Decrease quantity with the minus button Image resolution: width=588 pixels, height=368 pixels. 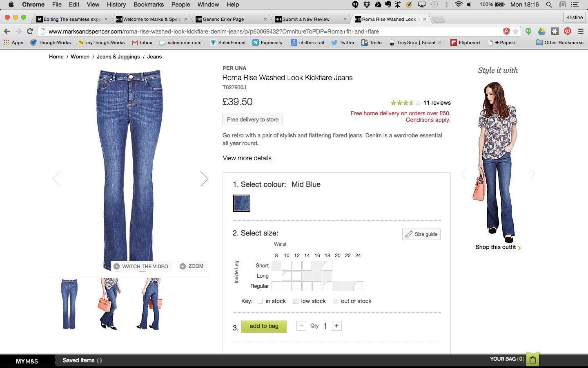[x=301, y=326]
